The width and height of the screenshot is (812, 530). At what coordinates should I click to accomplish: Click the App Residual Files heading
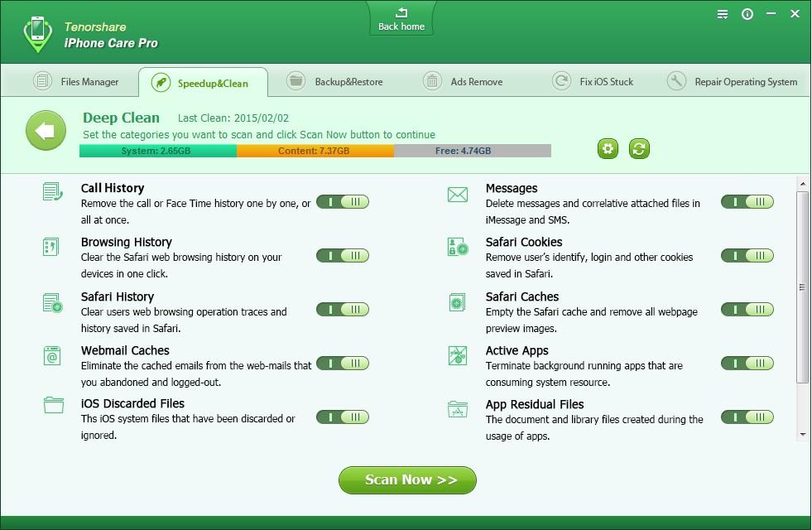pos(535,404)
